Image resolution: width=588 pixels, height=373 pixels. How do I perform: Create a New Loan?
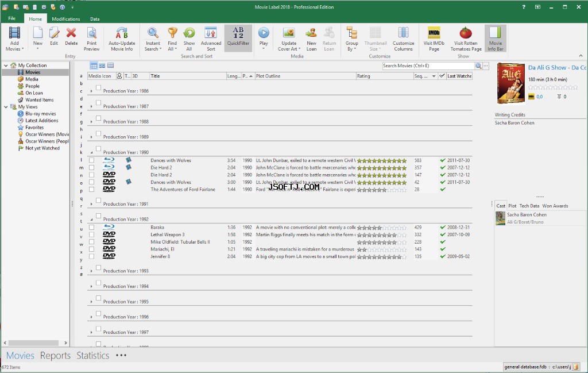pyautogui.click(x=311, y=39)
